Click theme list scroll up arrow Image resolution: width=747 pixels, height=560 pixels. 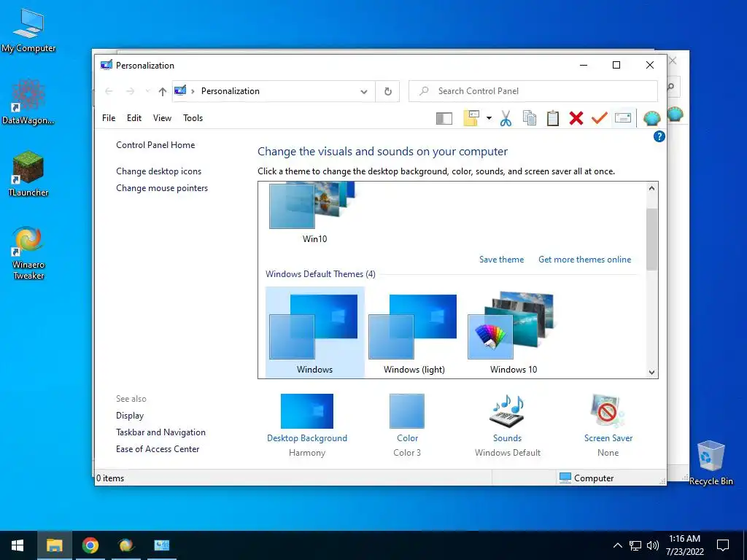coord(651,188)
